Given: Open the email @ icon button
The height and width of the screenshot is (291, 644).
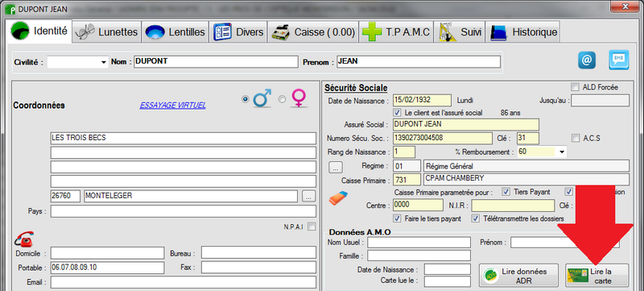Looking at the screenshot, I should point(587,60).
